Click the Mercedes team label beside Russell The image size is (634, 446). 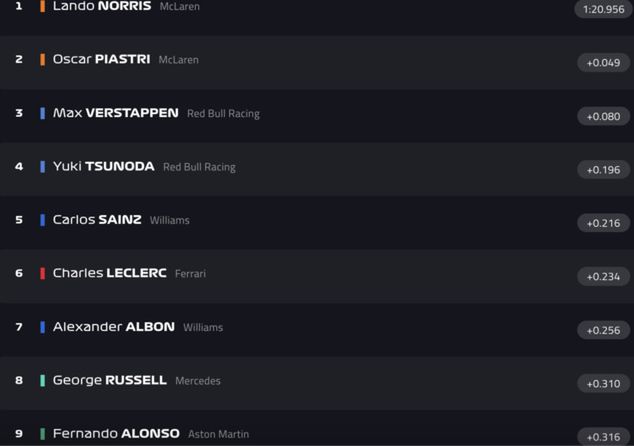198,381
